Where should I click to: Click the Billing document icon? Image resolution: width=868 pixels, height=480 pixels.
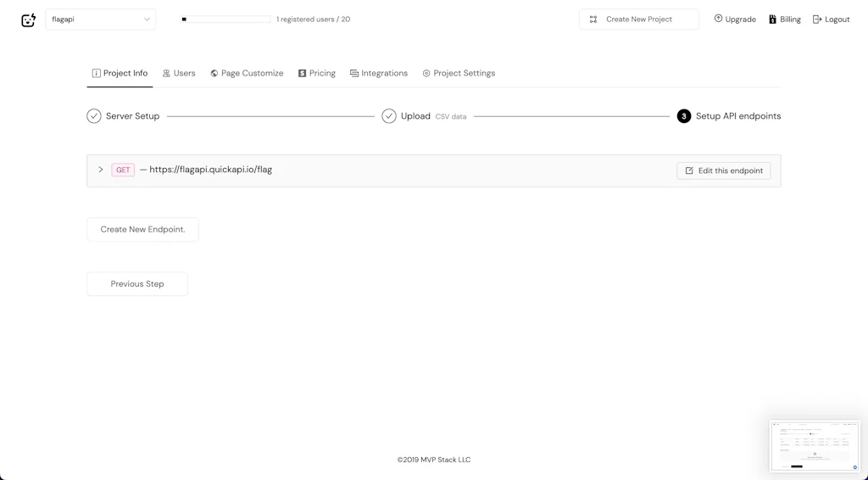click(x=773, y=20)
